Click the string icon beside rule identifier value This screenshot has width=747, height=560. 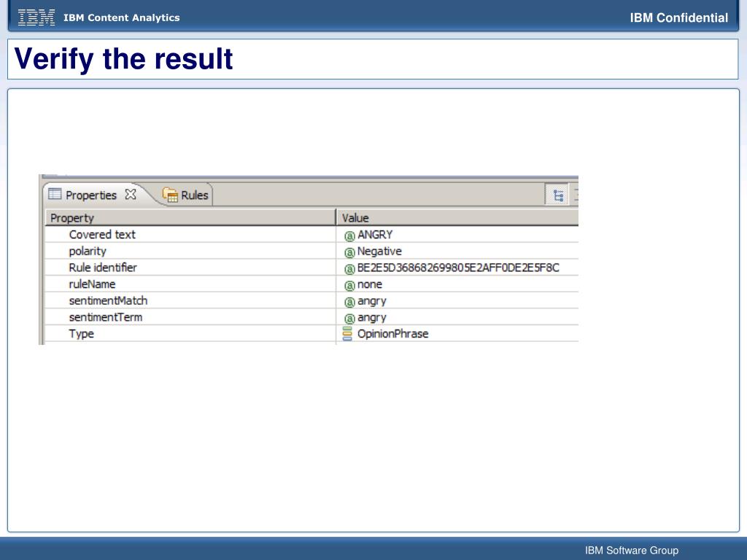[349, 269]
